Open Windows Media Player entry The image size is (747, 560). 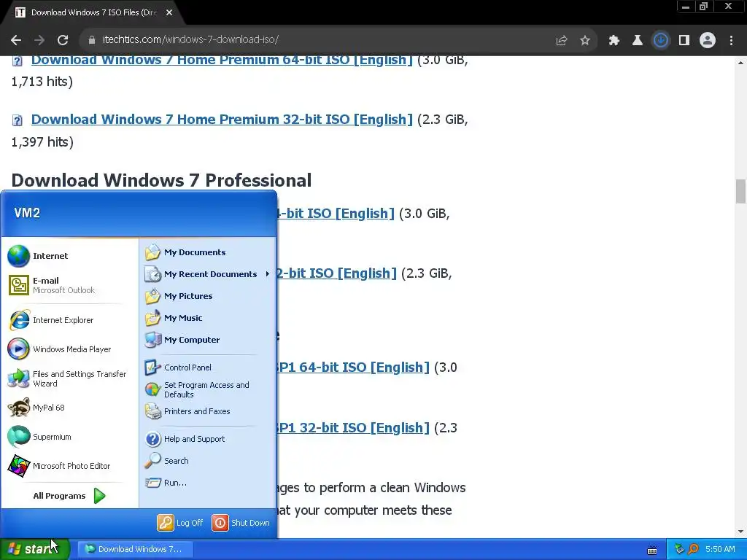70,349
